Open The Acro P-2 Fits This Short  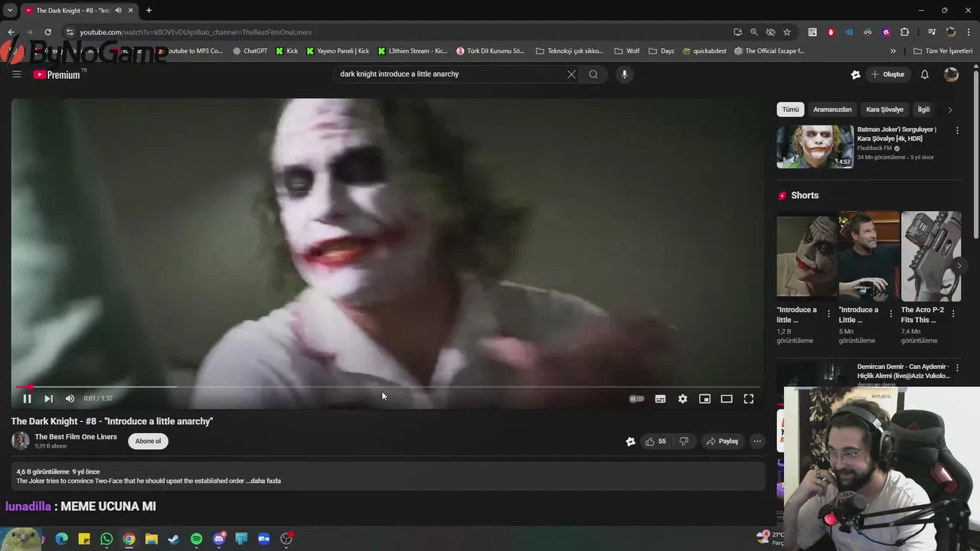click(x=931, y=256)
